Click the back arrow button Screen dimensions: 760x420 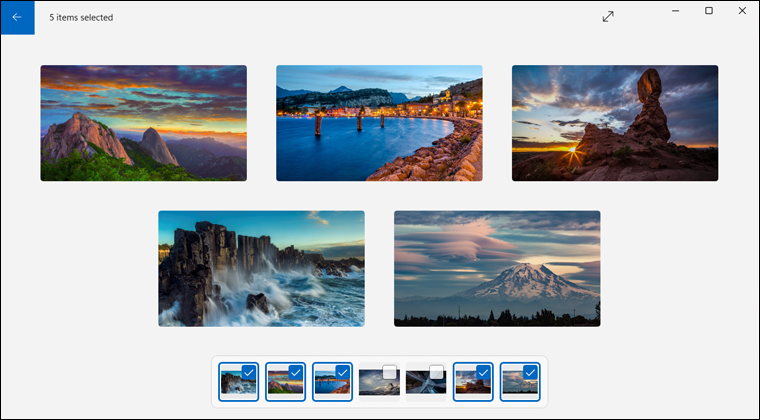(x=17, y=17)
